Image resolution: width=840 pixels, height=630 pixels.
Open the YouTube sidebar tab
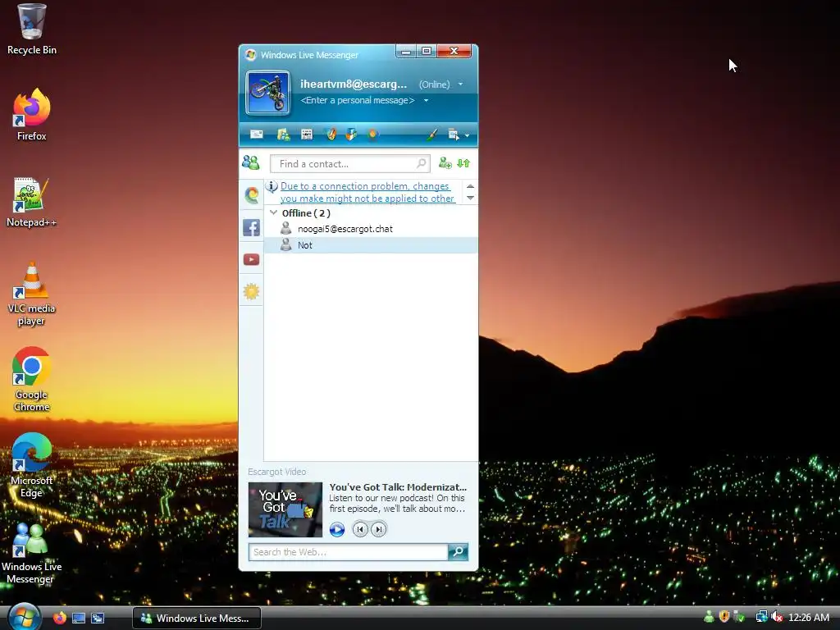tap(252, 260)
